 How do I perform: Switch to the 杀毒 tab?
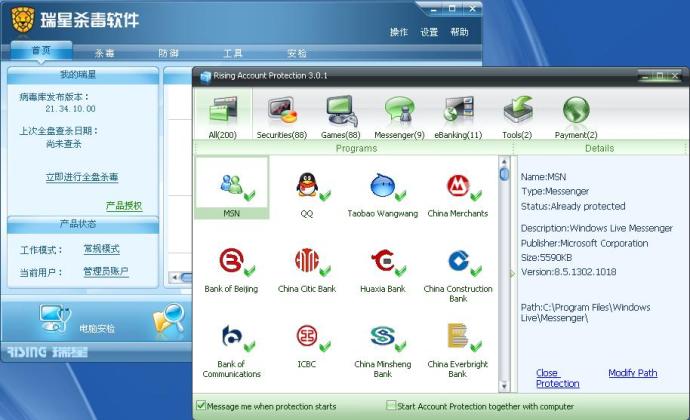[x=105, y=53]
